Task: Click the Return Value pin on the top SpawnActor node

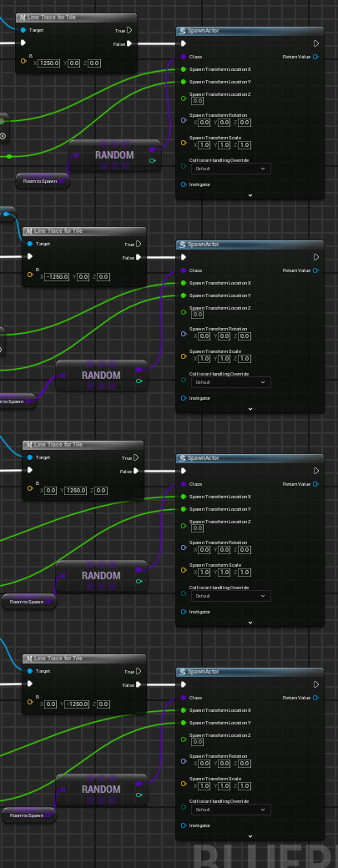Action: [315, 57]
